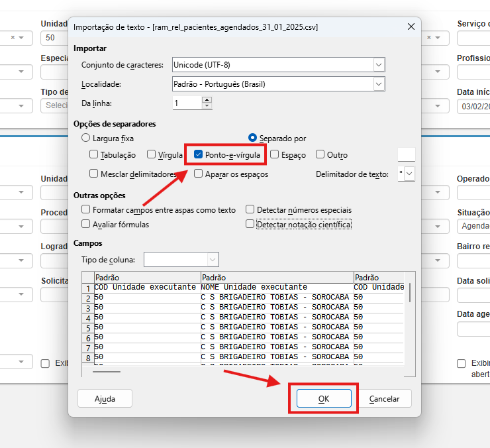490x448 pixels.
Task: Select the NOME Unidade executante column header
Action: [x=277, y=277]
